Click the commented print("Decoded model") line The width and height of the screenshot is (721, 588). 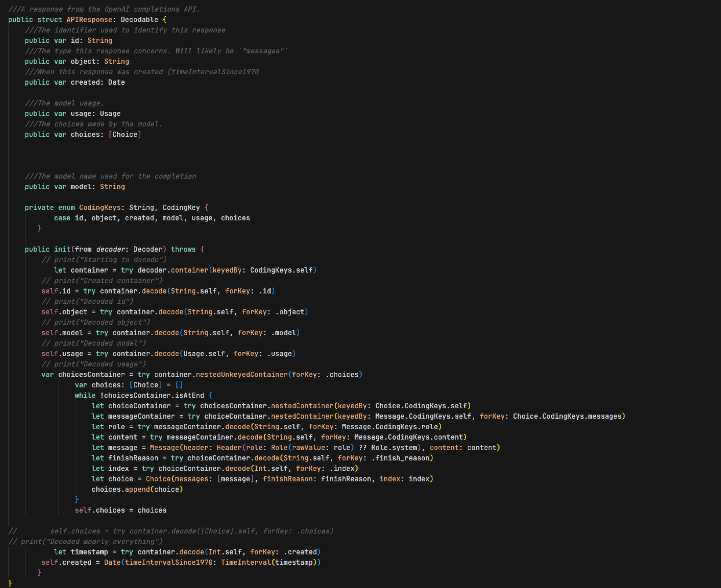click(x=94, y=343)
